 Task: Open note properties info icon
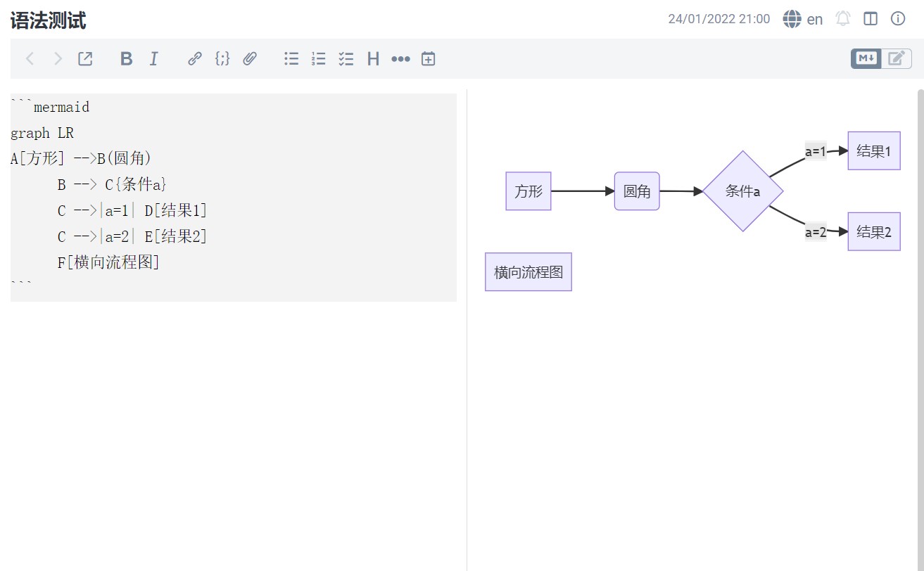pos(898,19)
